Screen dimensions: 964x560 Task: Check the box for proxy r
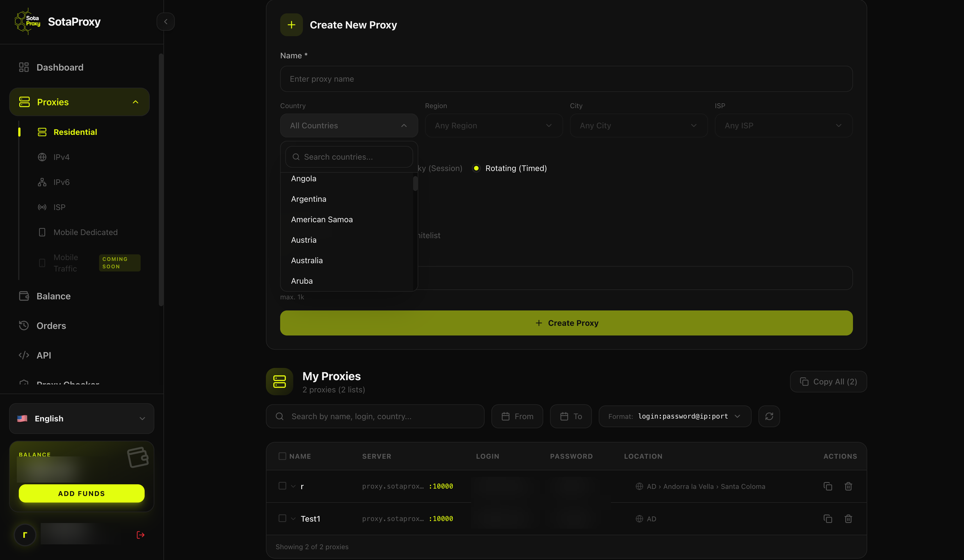point(282,486)
